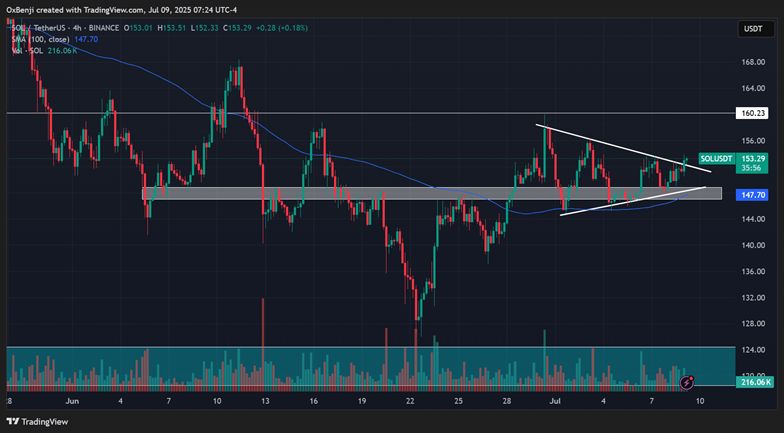Click the 153.29 current price label

pyautogui.click(x=752, y=159)
